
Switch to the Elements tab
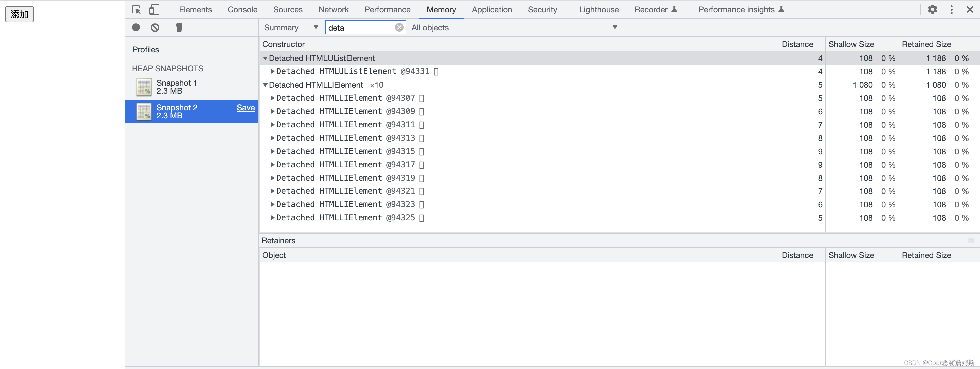[195, 10]
